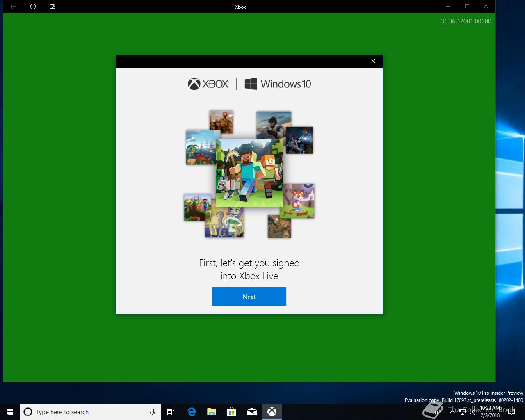This screenshot has width=525, height=420.
Task: Close the Xbox sign-in dialog
Action: coord(373,61)
